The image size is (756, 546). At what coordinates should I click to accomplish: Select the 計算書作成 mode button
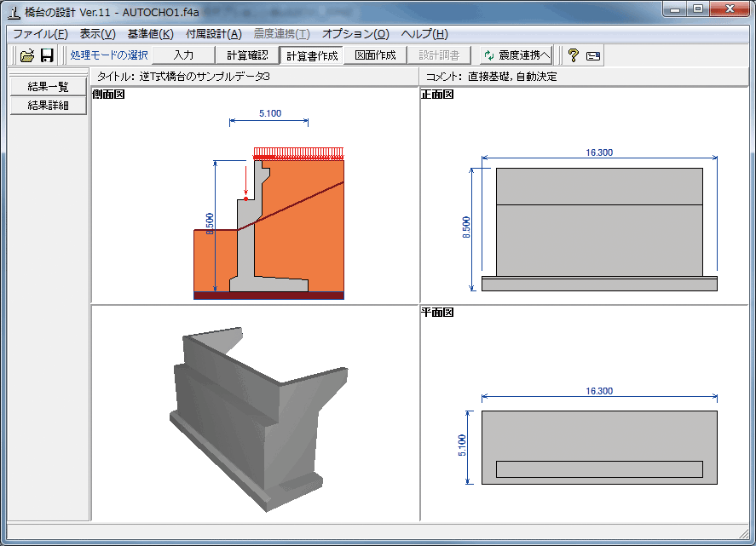pos(312,55)
